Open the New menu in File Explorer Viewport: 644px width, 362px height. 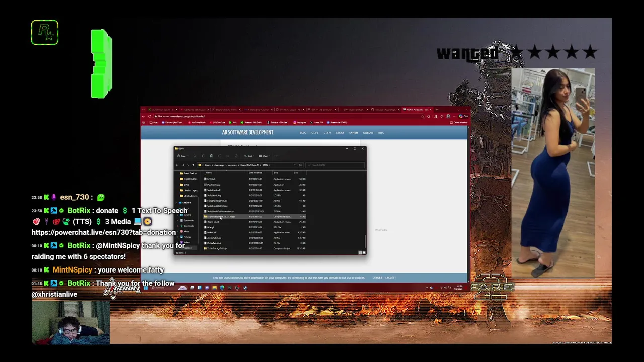pyautogui.click(x=183, y=156)
